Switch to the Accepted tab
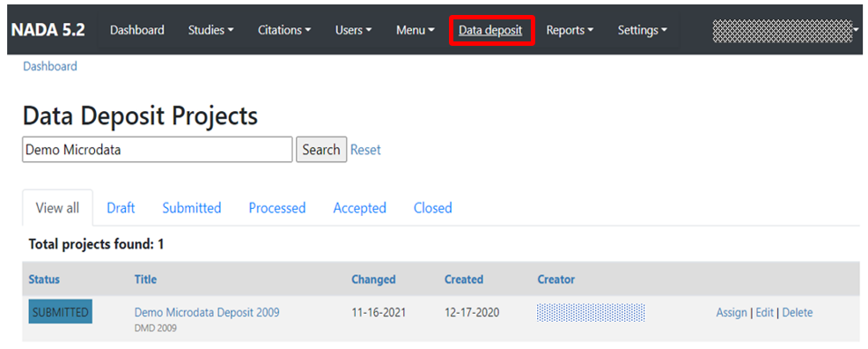Image resolution: width=868 pixels, height=349 pixels. pyautogui.click(x=360, y=208)
